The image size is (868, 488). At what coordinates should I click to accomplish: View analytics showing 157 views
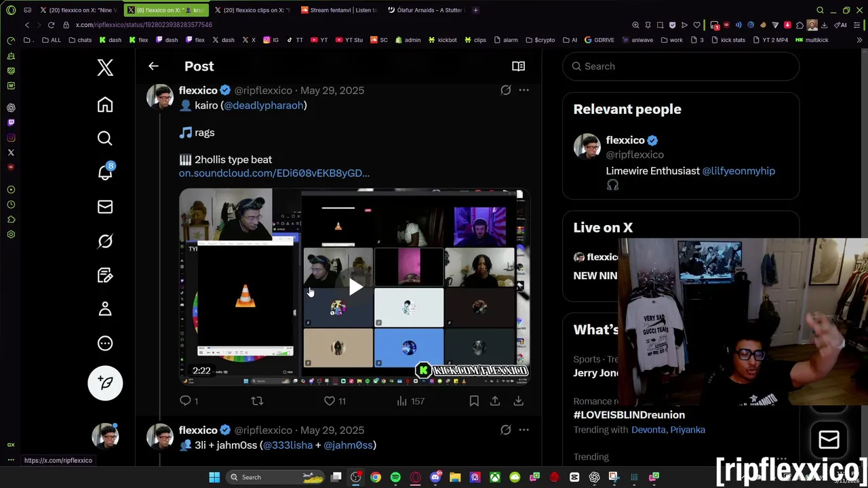410,401
